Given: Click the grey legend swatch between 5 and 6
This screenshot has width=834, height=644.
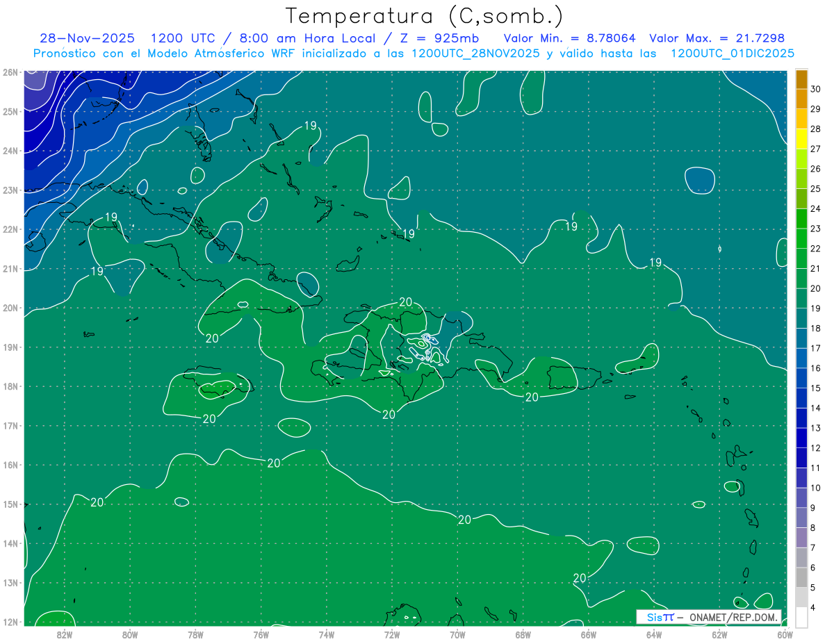Looking at the screenshot, I should pos(801,577).
